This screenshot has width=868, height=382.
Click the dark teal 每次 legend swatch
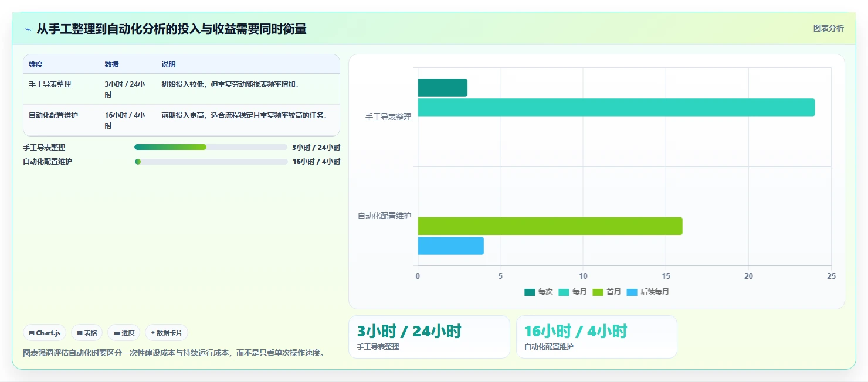(530, 292)
